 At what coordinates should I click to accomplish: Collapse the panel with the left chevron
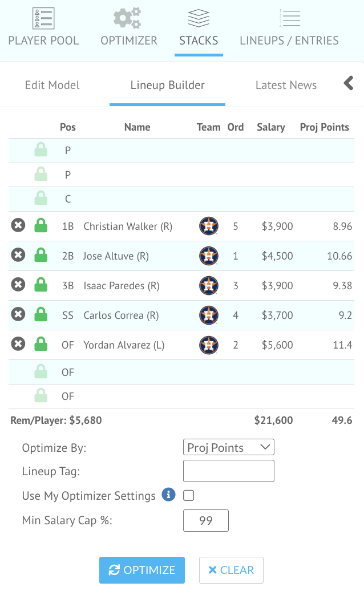349,84
